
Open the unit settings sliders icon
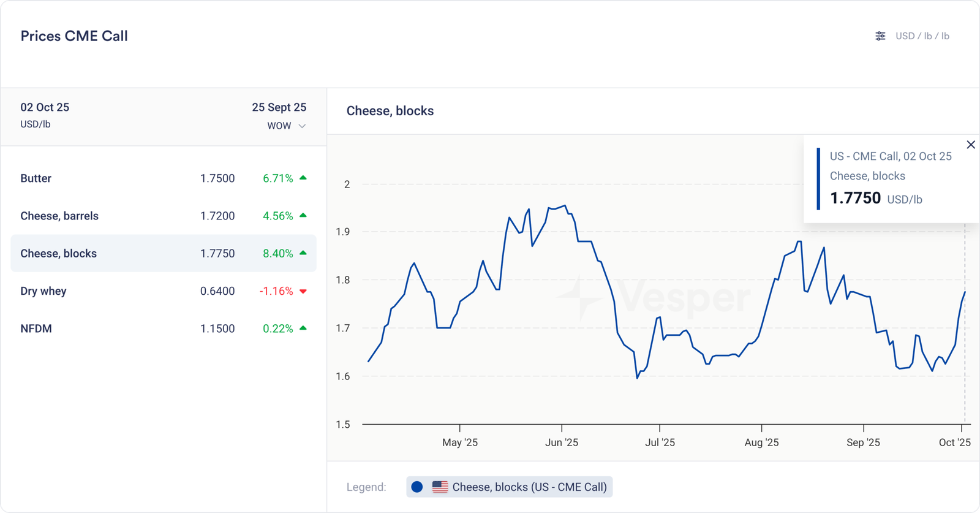pyautogui.click(x=880, y=36)
